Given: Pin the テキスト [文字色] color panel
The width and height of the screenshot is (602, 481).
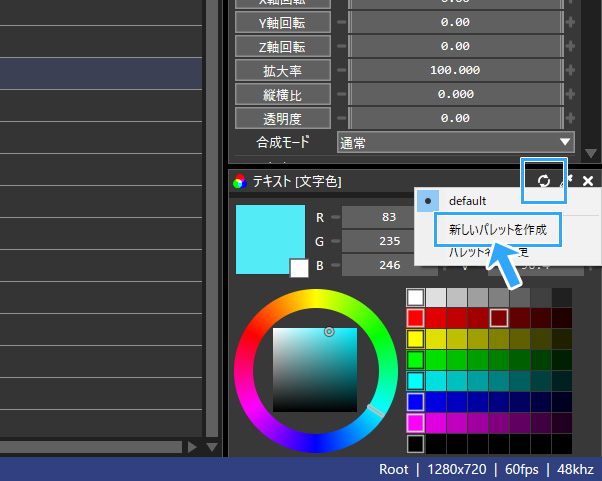Looking at the screenshot, I should pos(566,181).
